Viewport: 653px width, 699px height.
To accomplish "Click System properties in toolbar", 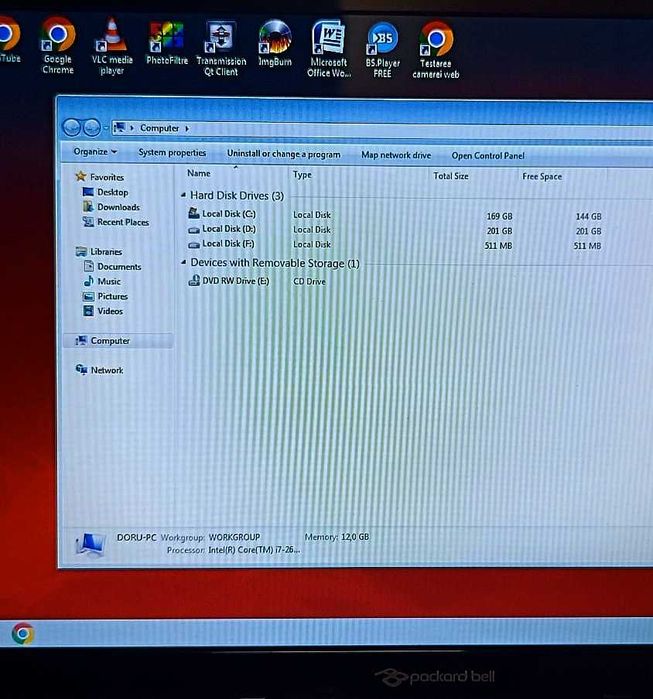I will point(172,152).
